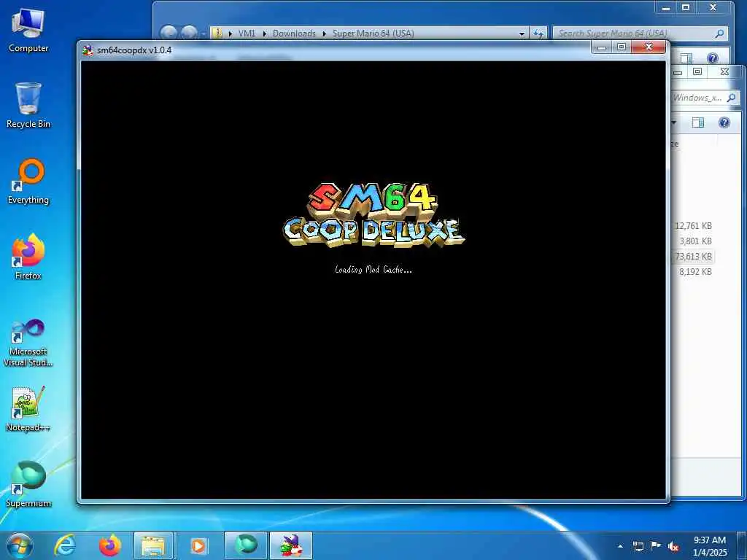The width and height of the screenshot is (747, 560).
Task: Open the Computer desktop icon
Action: tap(28, 31)
